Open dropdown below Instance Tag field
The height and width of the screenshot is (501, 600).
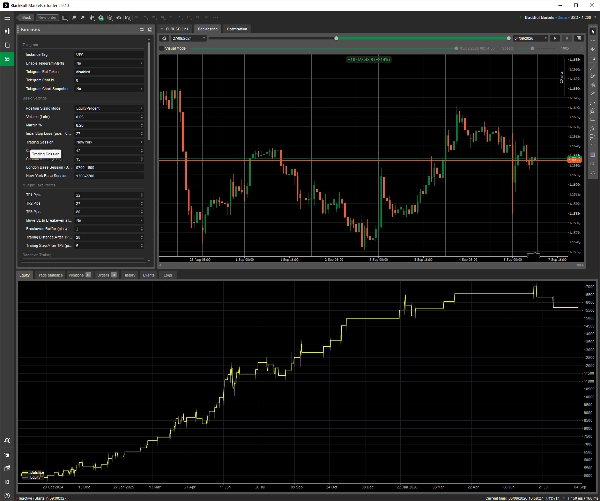pyautogui.click(x=109, y=63)
